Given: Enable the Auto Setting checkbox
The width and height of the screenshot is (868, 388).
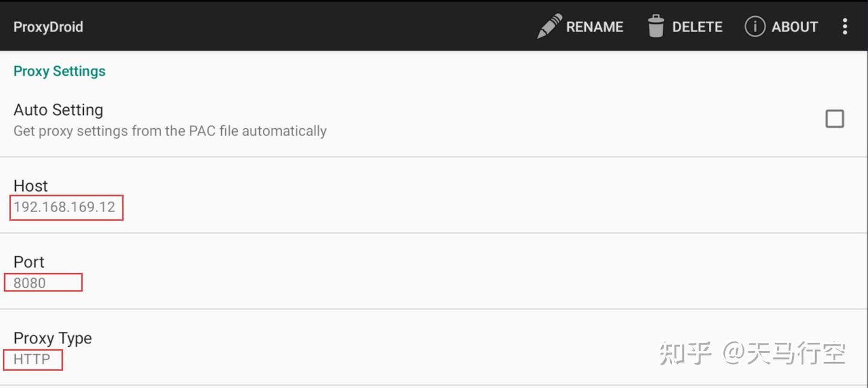Looking at the screenshot, I should coord(834,119).
